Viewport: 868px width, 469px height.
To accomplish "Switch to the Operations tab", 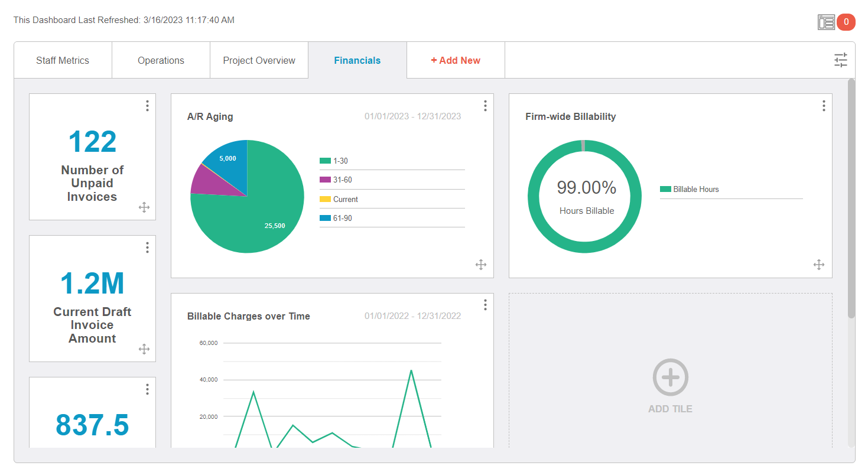I will (x=161, y=60).
